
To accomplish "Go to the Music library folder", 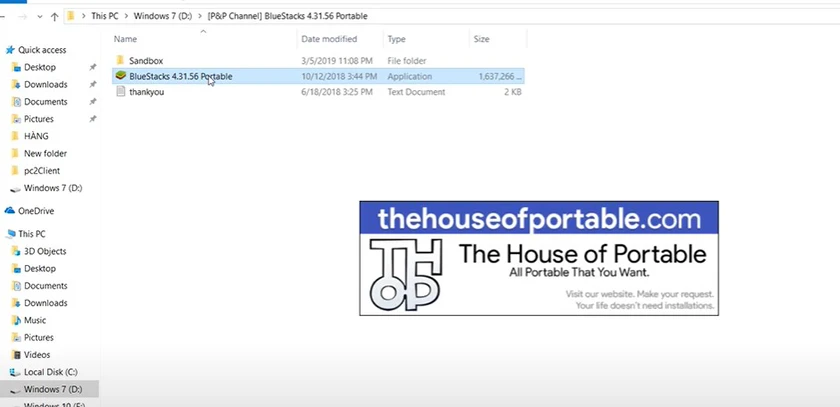I will click(35, 320).
